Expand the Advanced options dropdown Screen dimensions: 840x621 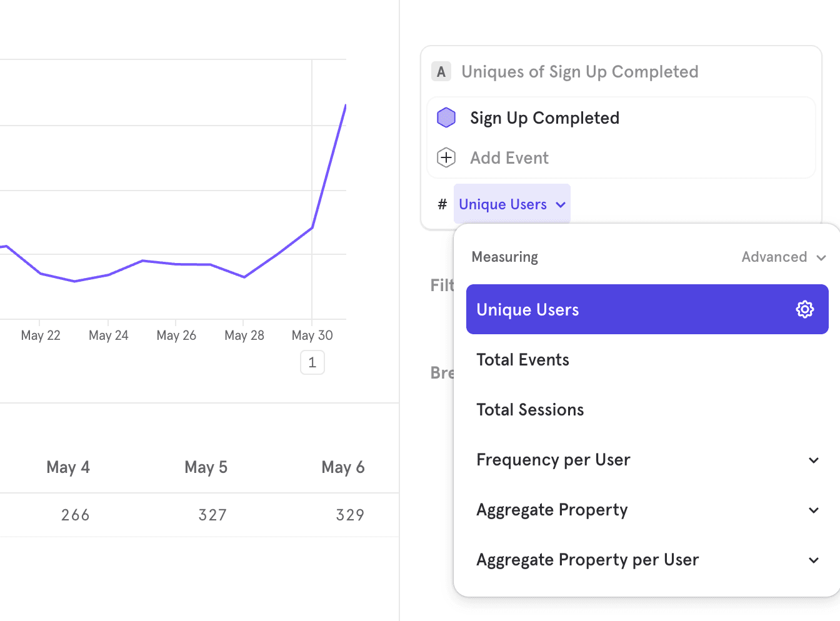tap(783, 257)
